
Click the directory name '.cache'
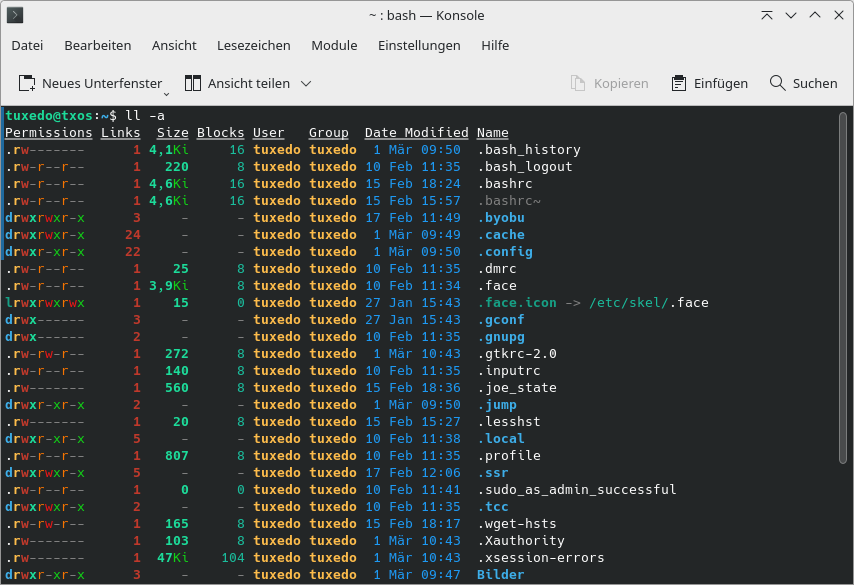(x=501, y=235)
